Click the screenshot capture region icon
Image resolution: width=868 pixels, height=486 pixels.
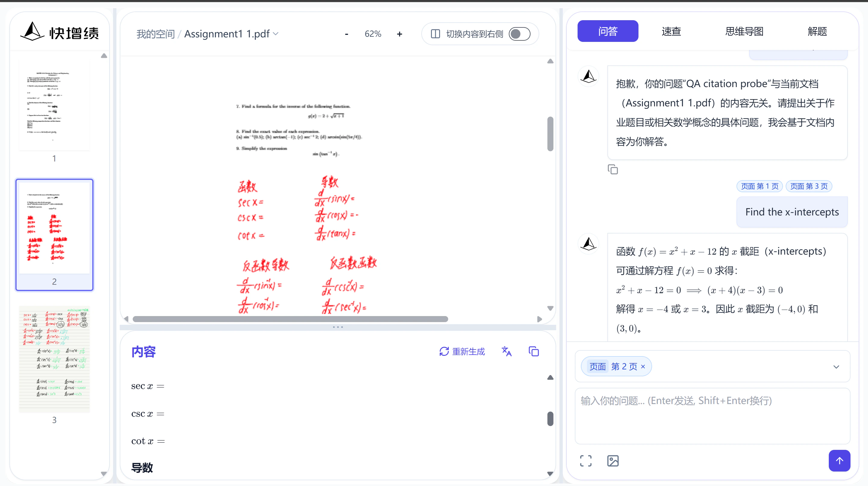click(x=586, y=461)
